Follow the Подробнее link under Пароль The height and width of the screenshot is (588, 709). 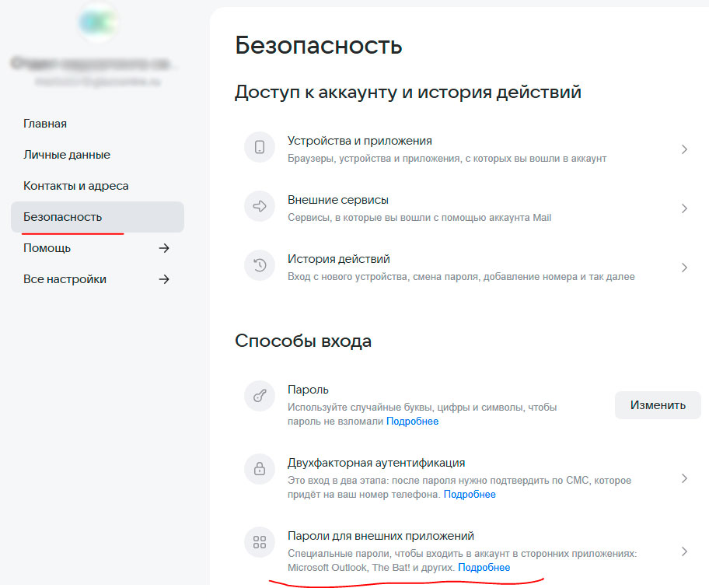(x=412, y=422)
